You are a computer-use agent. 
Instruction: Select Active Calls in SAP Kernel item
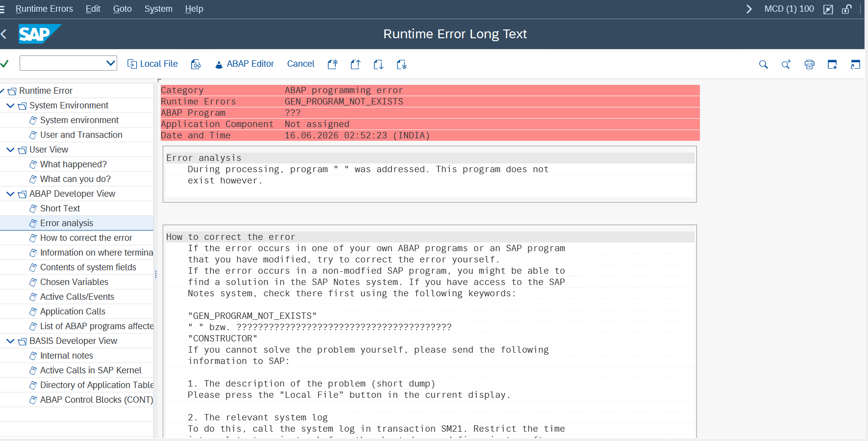[91, 370]
